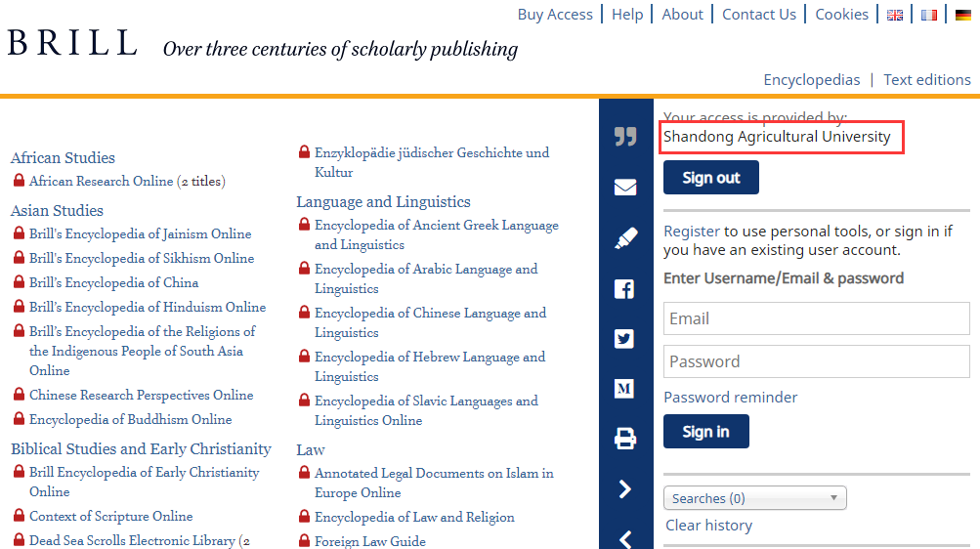Open Brill's Encyclopedia of Hinduism Online
980x549 pixels.
[148, 307]
